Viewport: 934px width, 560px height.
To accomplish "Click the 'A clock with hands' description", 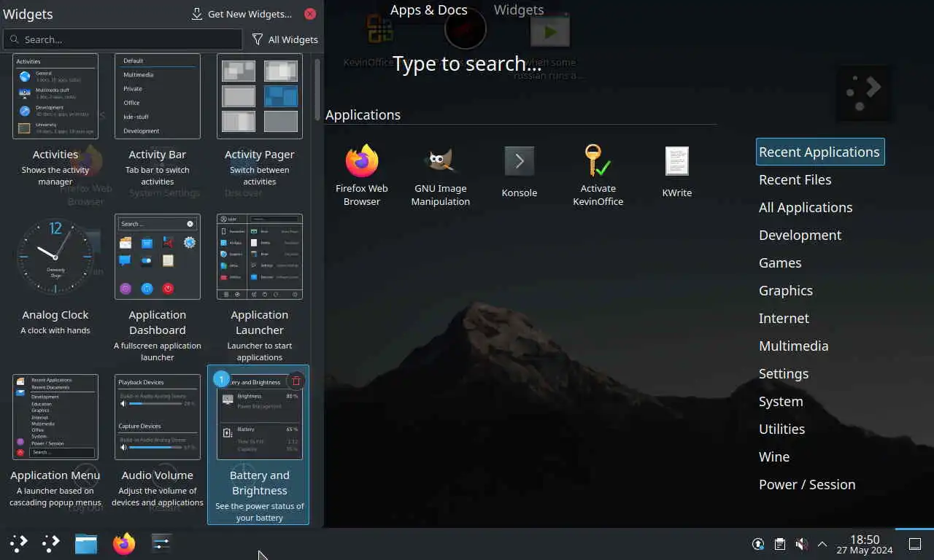I will pyautogui.click(x=55, y=330).
